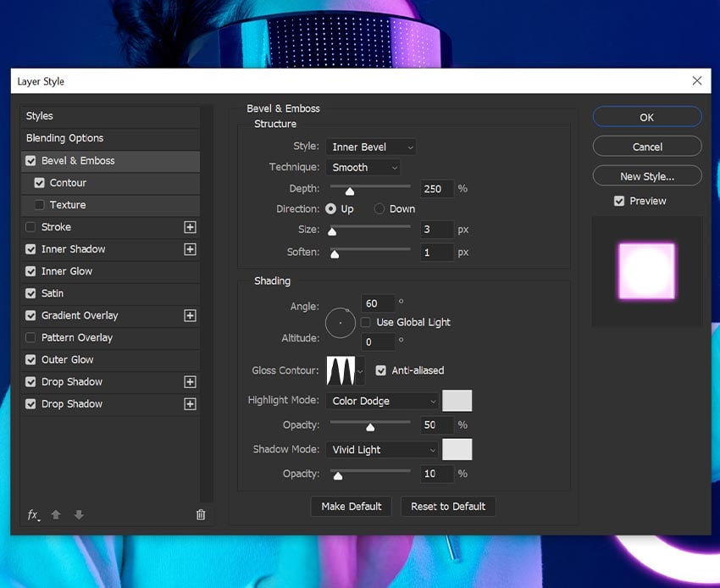Viewport: 720px width, 588px height.
Task: Uncheck the Bevel & Emboss checkbox
Action: pos(30,161)
